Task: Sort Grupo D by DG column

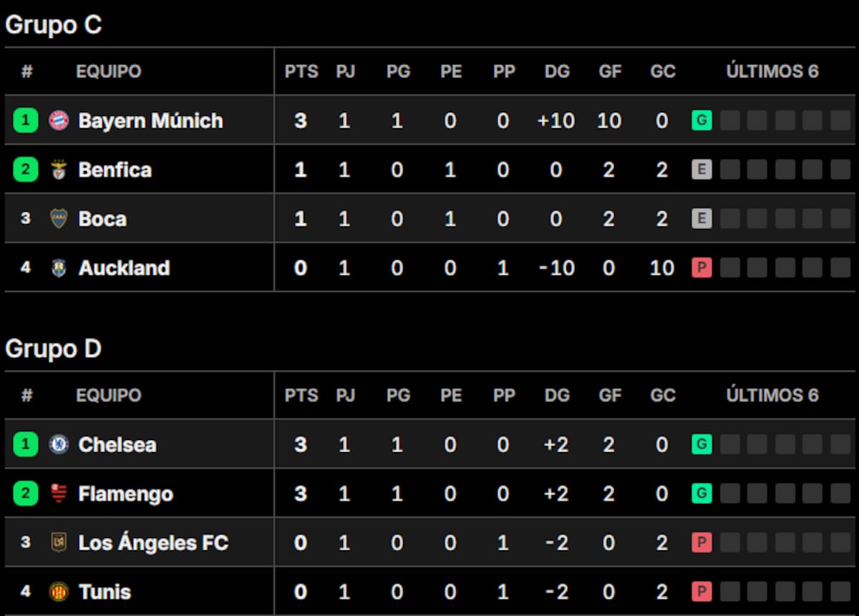Action: (x=556, y=395)
